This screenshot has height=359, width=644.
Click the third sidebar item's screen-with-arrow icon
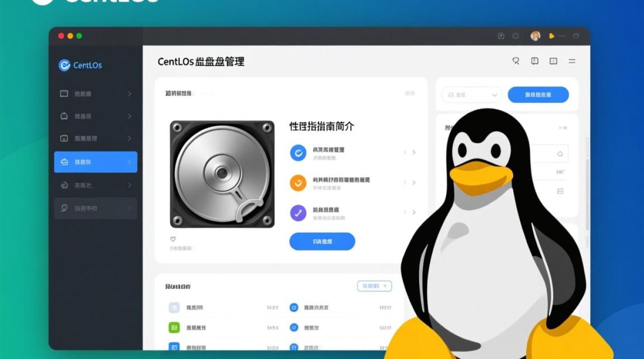point(64,138)
